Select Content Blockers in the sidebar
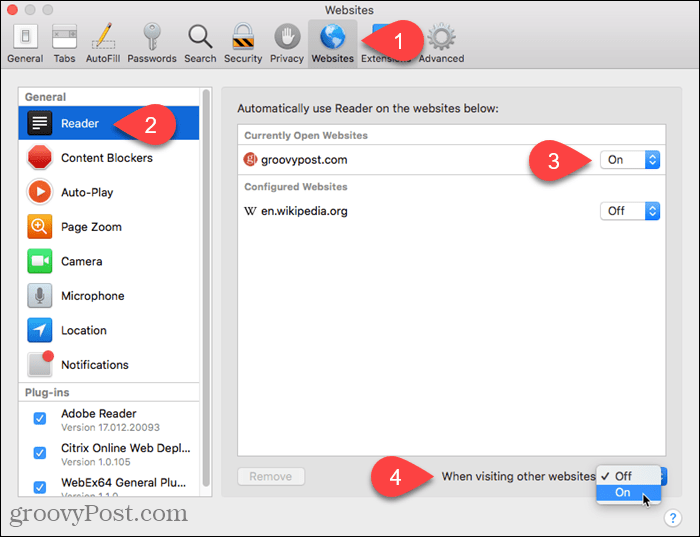The image size is (700, 537). pos(109,158)
